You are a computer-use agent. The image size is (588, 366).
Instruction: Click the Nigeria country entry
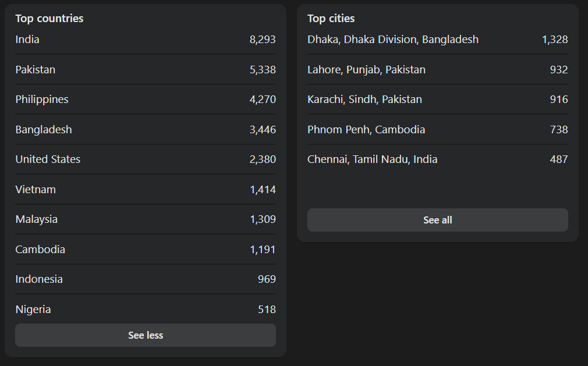click(146, 310)
